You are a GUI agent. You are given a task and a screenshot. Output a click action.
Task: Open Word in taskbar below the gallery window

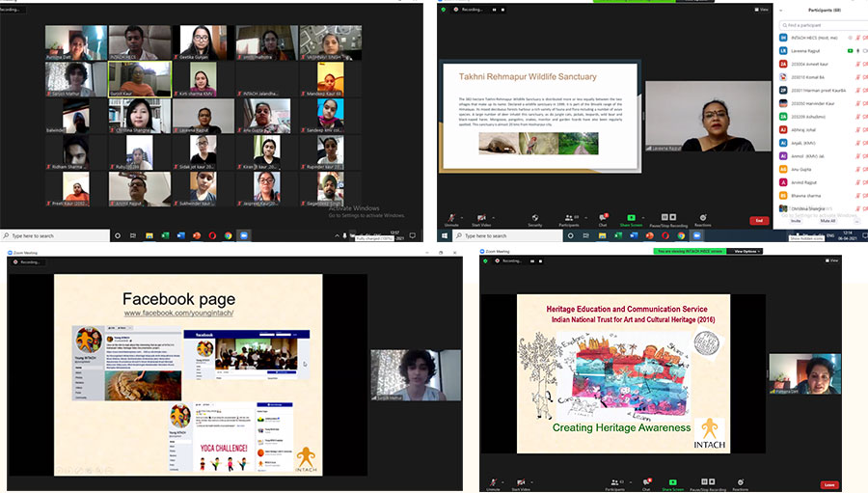pyautogui.click(x=180, y=235)
